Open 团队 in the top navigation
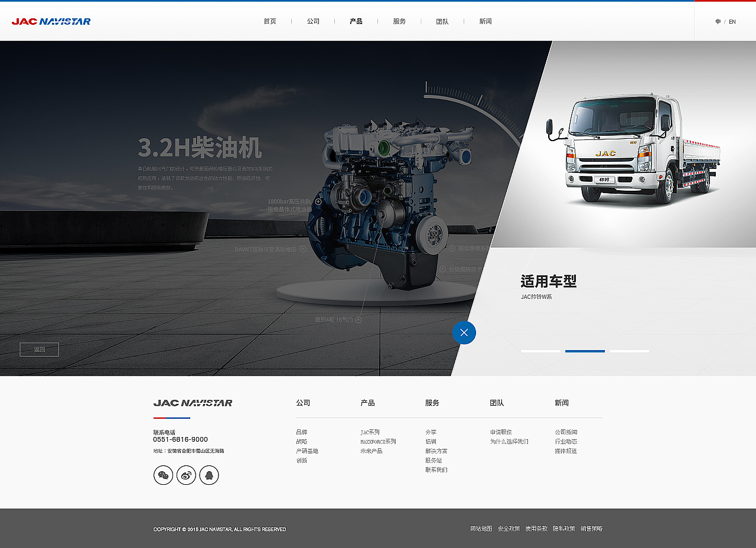The height and width of the screenshot is (548, 756). pos(442,21)
